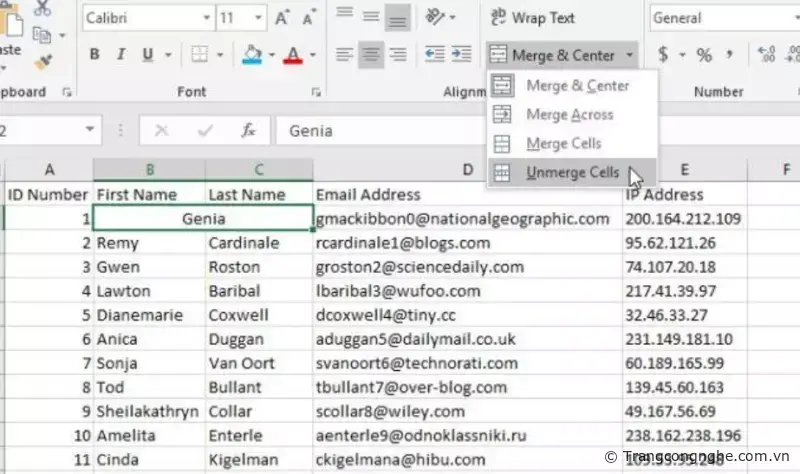Open the Calibri font name dropdown
Screen dimensions: 800x474
pyautogui.click(x=205, y=18)
